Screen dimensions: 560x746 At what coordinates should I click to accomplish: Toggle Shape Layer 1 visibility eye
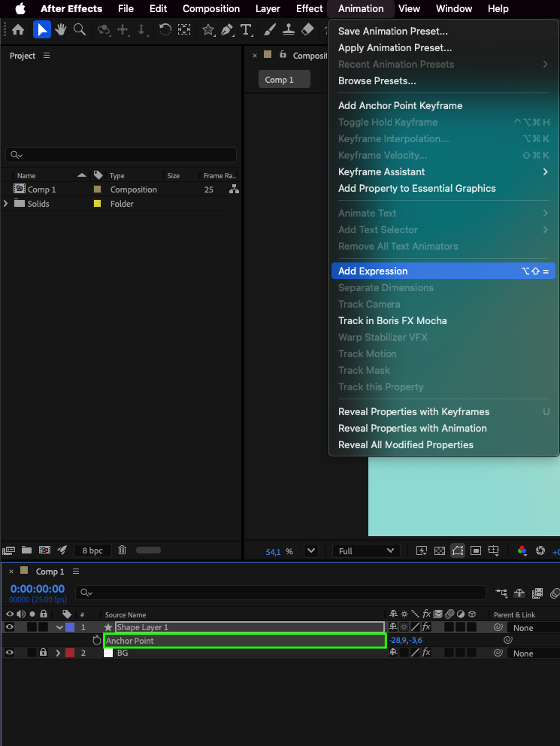click(x=10, y=627)
